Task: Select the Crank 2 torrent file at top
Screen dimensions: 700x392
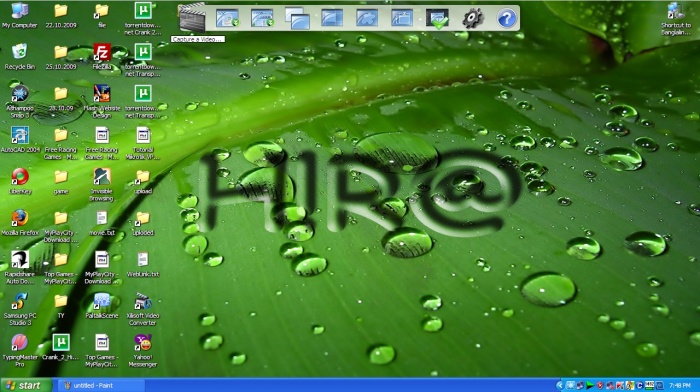Action: point(143,19)
